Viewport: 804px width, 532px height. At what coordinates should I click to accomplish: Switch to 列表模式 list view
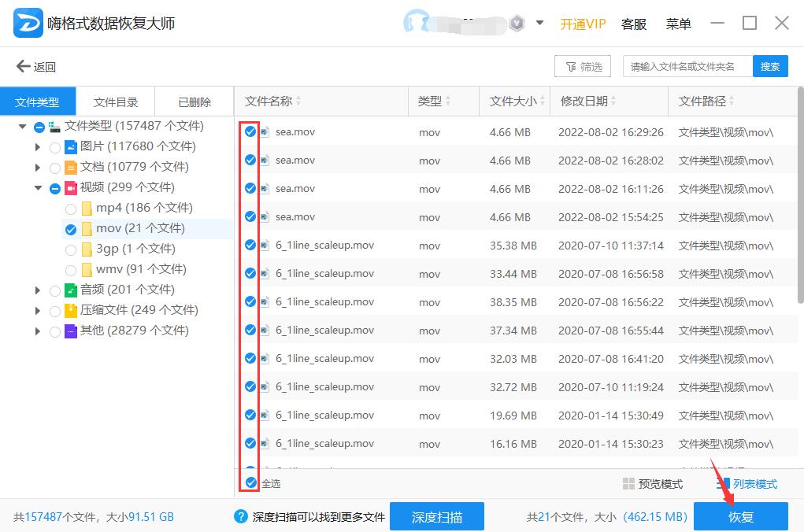(x=754, y=483)
